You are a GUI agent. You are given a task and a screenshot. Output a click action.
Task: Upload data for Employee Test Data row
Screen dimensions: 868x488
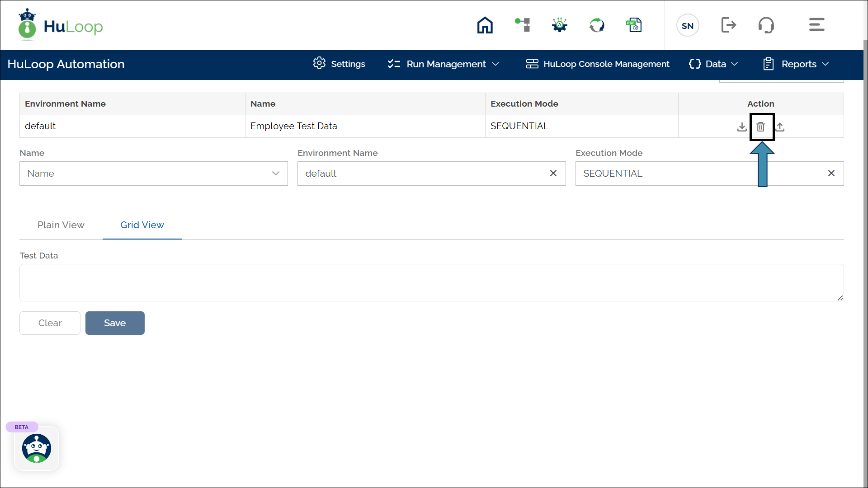coord(780,127)
